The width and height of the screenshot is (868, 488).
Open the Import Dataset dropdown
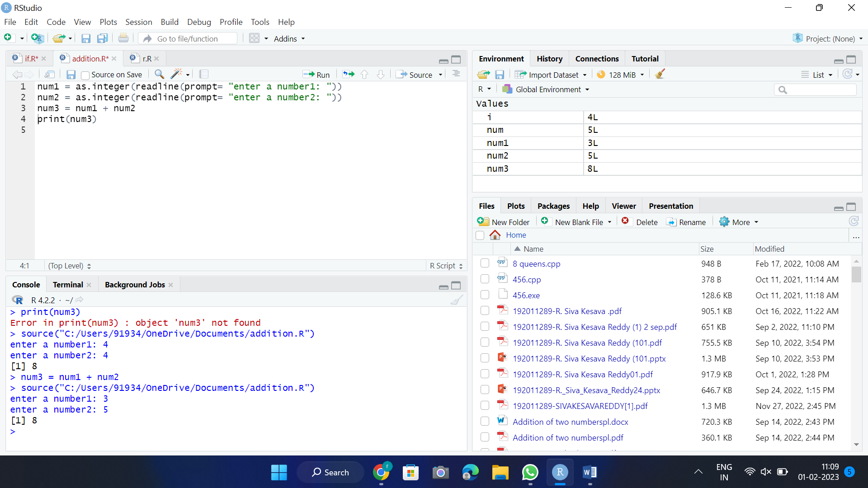pyautogui.click(x=551, y=75)
